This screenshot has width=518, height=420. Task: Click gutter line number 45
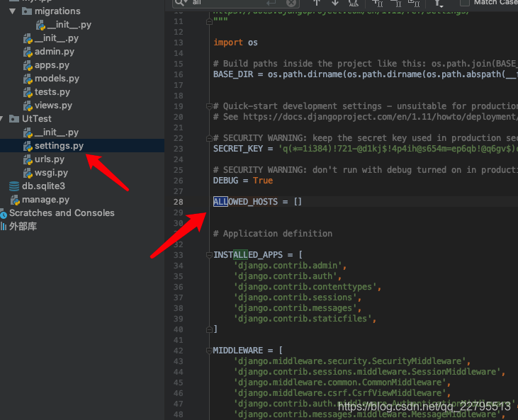point(179,382)
